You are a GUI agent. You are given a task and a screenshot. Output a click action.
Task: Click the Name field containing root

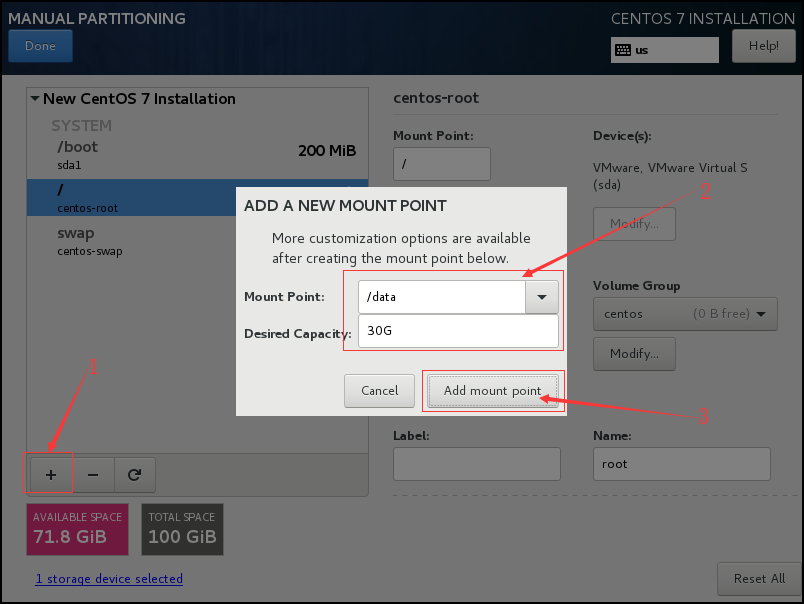tap(681, 464)
